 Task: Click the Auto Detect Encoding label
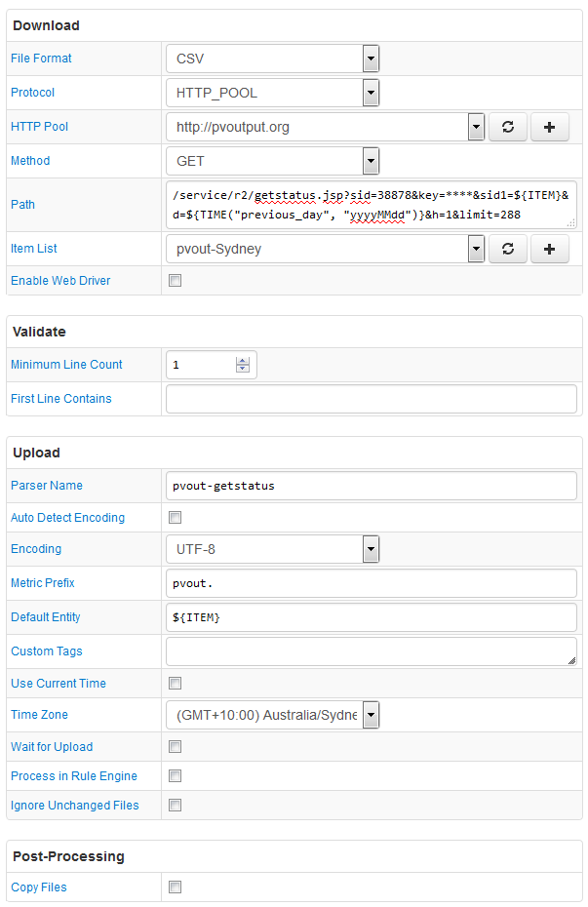click(x=67, y=518)
